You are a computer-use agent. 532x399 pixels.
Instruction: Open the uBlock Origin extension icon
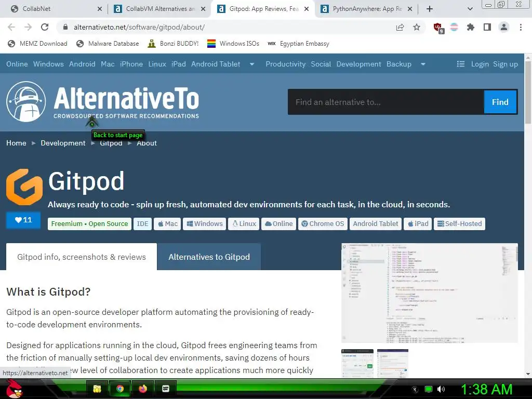(x=438, y=28)
